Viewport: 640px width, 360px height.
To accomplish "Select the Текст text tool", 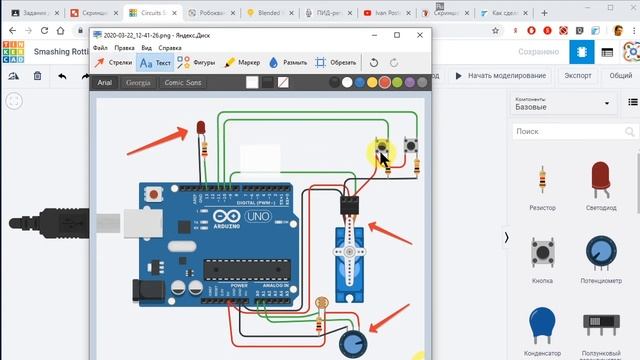I will tap(155, 62).
